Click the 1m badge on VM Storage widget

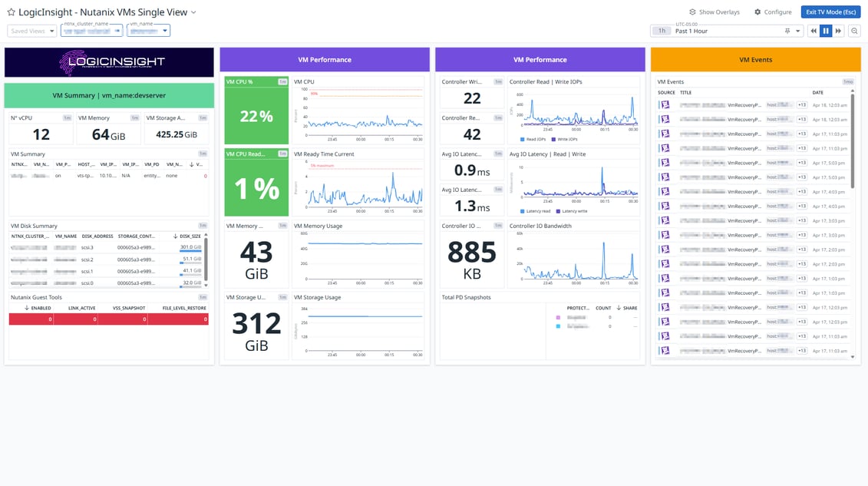(x=203, y=118)
